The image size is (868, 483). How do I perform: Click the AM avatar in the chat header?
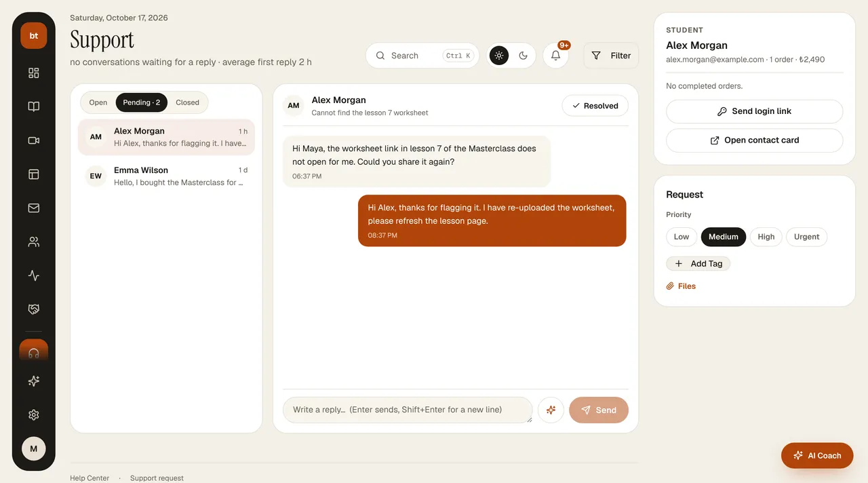294,106
